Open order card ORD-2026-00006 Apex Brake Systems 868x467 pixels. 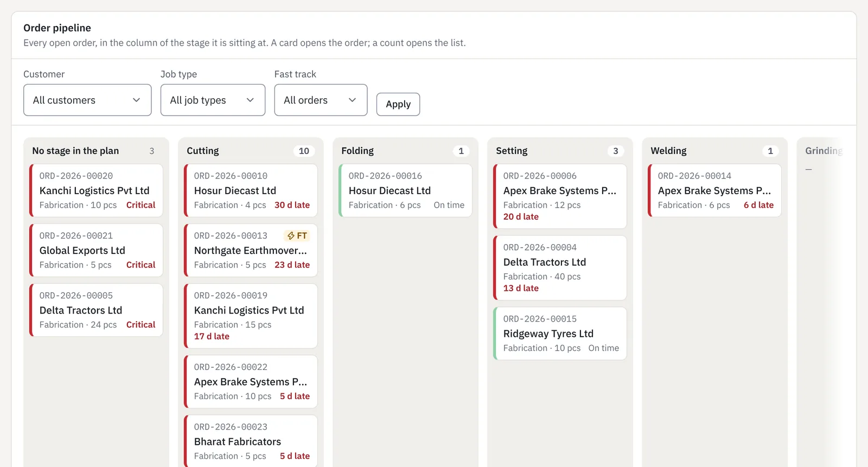point(560,196)
